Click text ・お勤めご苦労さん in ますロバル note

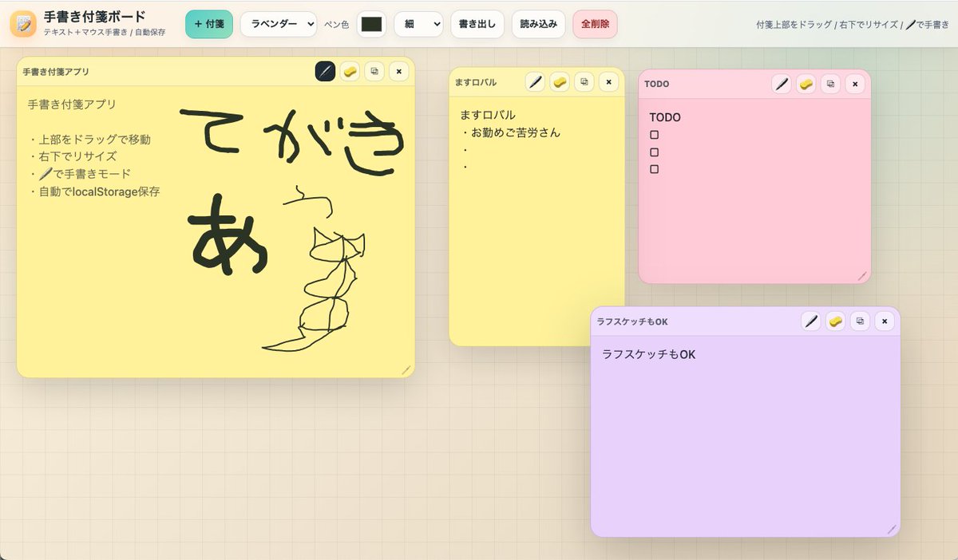(510, 132)
